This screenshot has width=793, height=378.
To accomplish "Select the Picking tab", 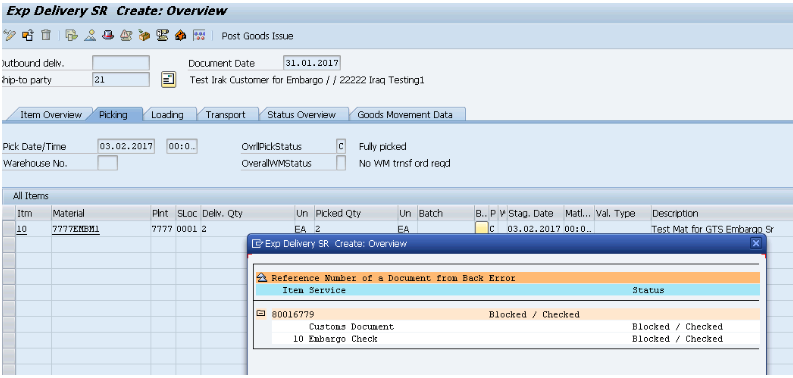I will pos(113,115).
